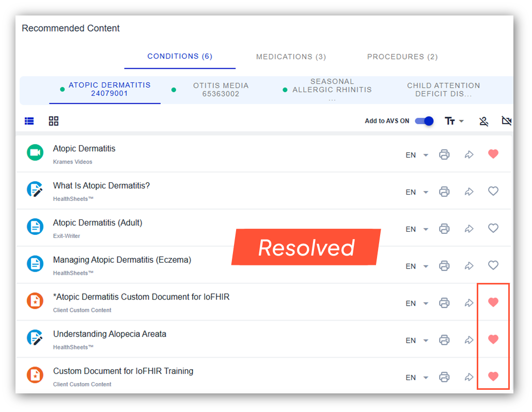Switch to list view icon
Image resolution: width=532 pixels, height=412 pixels.
pyautogui.click(x=29, y=121)
